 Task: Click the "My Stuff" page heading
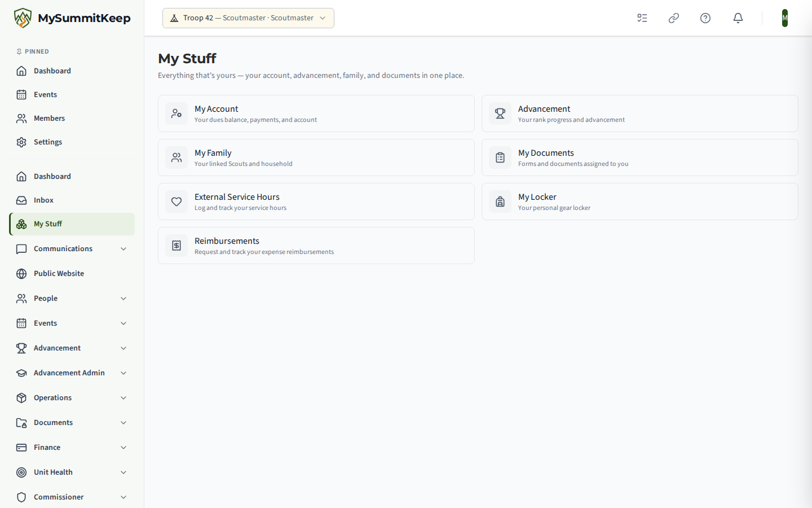(187, 59)
